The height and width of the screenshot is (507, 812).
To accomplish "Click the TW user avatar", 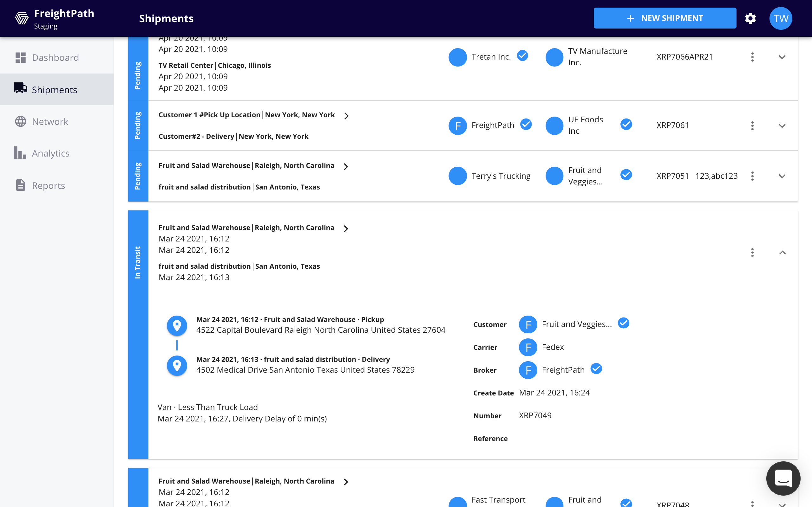I will tap(780, 18).
